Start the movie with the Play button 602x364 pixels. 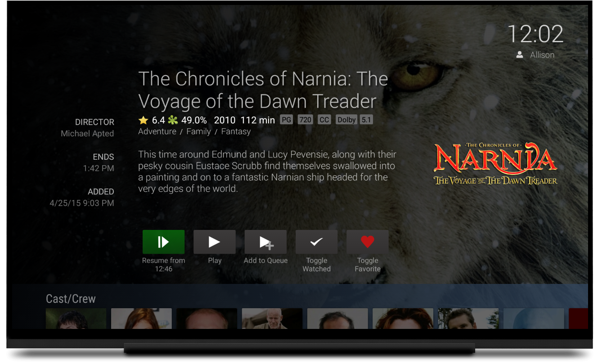(215, 242)
